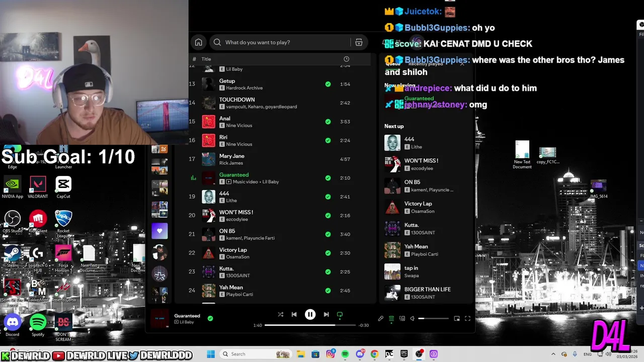Open Rick James link under Mary Jane
This screenshot has width=644, height=362.
click(x=231, y=163)
